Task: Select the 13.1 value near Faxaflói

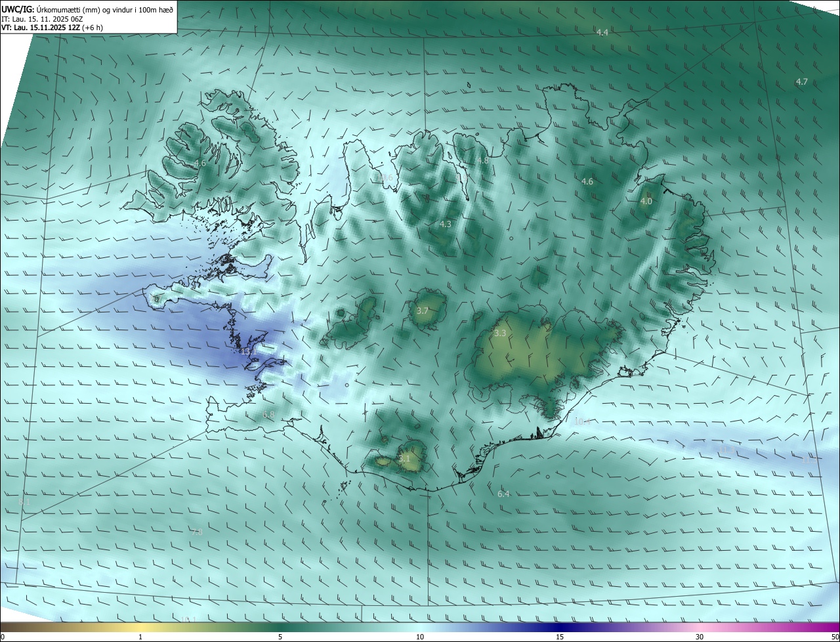Action: (x=249, y=352)
